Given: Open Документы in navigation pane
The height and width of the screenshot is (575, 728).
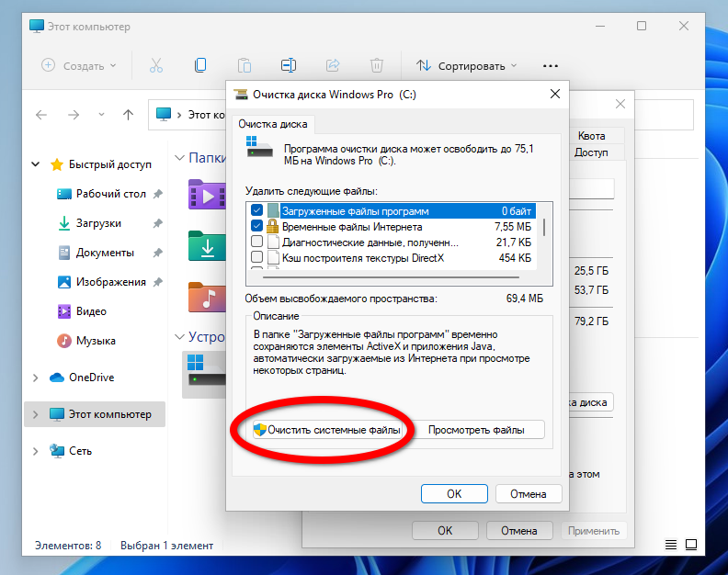Looking at the screenshot, I should click(105, 253).
